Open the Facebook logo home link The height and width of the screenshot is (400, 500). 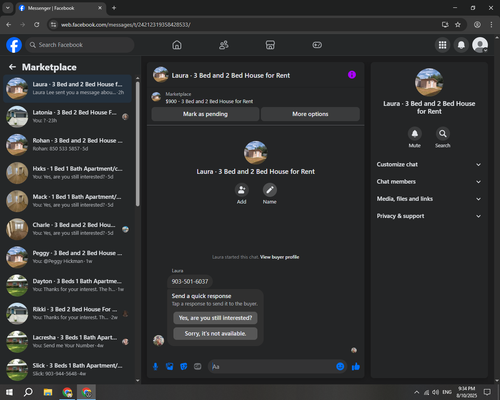(14, 45)
